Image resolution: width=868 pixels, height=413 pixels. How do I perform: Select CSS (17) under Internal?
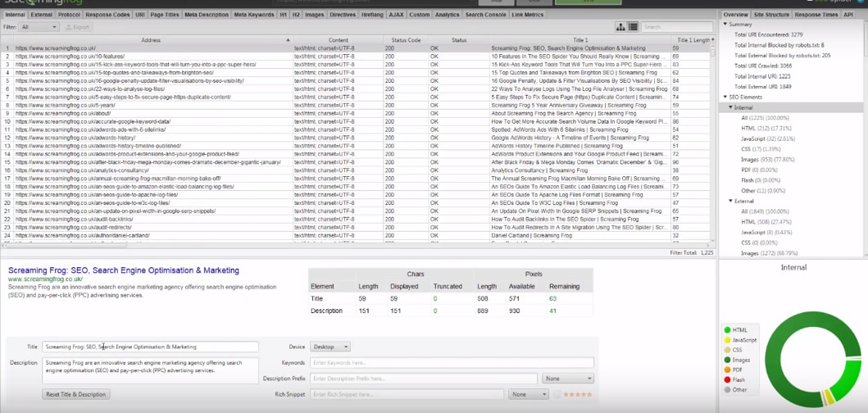coord(760,149)
